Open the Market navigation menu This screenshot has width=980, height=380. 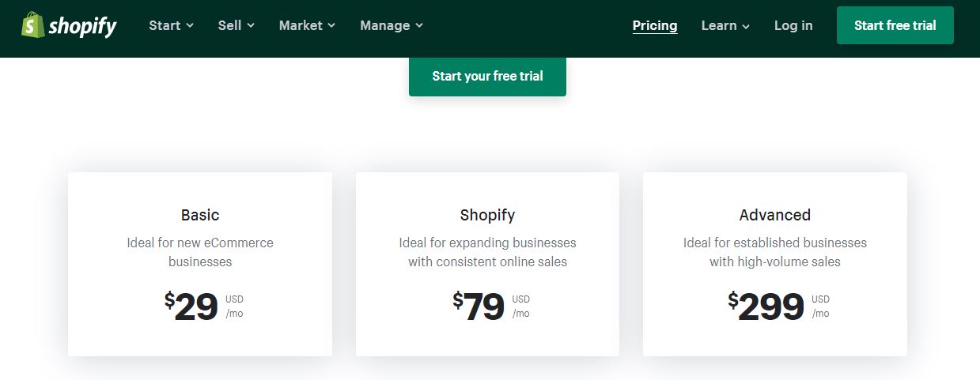coord(308,25)
